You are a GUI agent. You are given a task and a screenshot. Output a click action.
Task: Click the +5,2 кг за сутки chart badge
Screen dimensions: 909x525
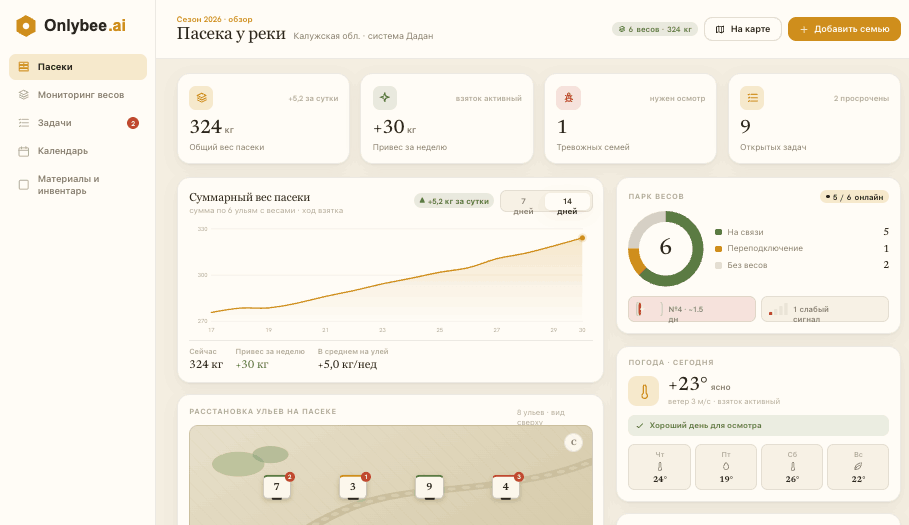(454, 201)
